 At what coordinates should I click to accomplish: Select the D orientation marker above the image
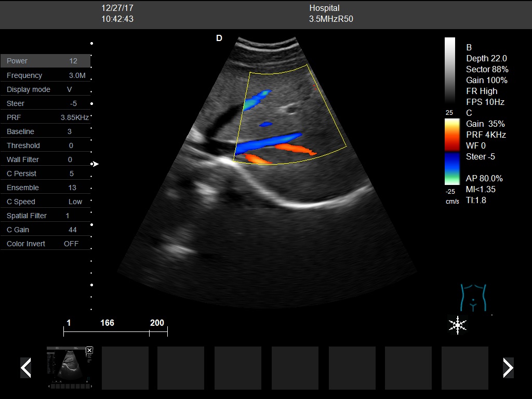click(x=219, y=38)
